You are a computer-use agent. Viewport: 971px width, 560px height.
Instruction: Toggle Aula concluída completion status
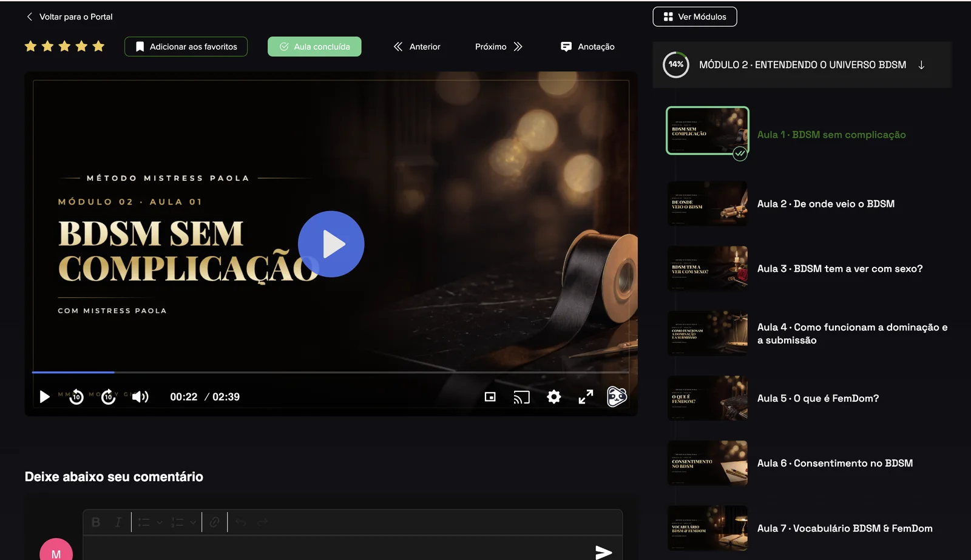314,47
